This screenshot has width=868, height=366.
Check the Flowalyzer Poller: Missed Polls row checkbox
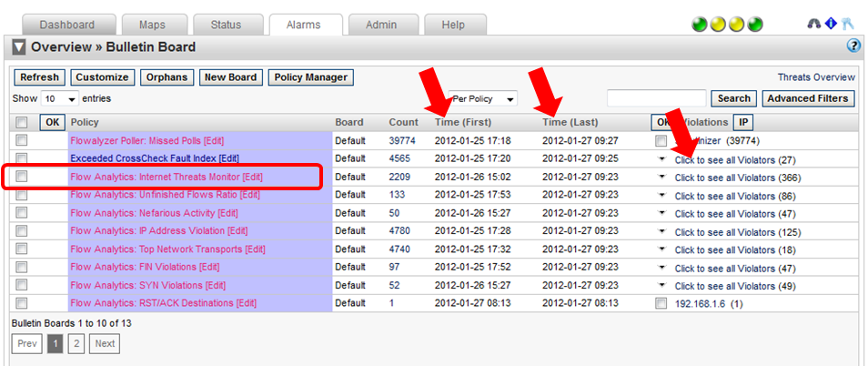click(22, 140)
